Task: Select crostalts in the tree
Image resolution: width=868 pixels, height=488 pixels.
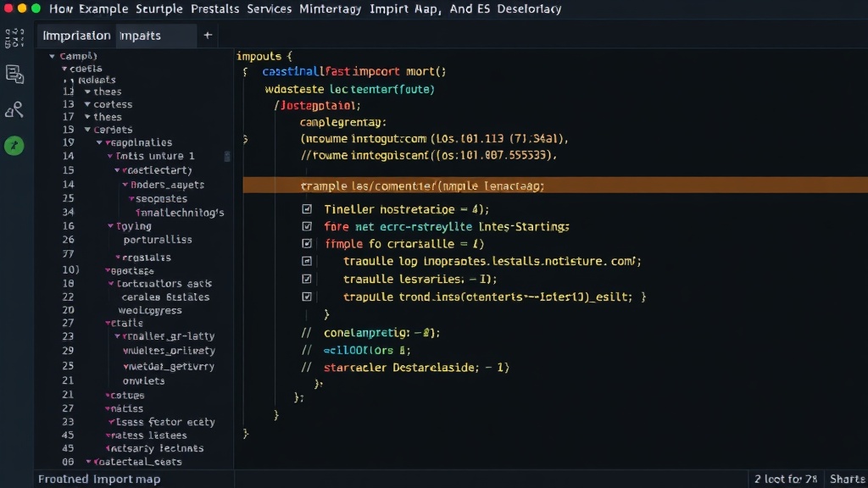Action: click(147, 258)
